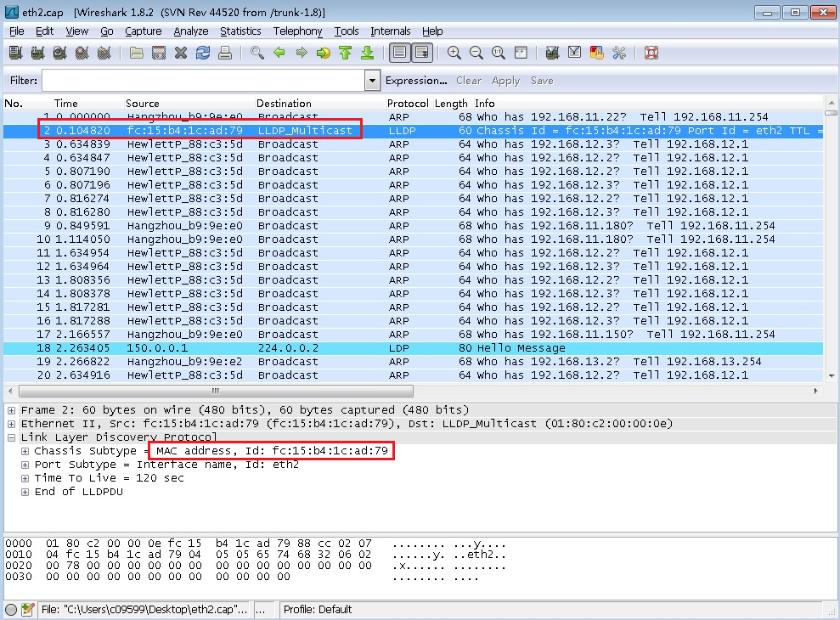The height and width of the screenshot is (620, 840).
Task: Go back in packet history
Action: (x=279, y=53)
